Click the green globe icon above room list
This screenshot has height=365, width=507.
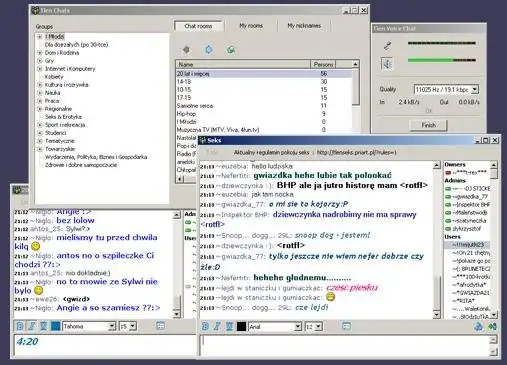coord(231,50)
